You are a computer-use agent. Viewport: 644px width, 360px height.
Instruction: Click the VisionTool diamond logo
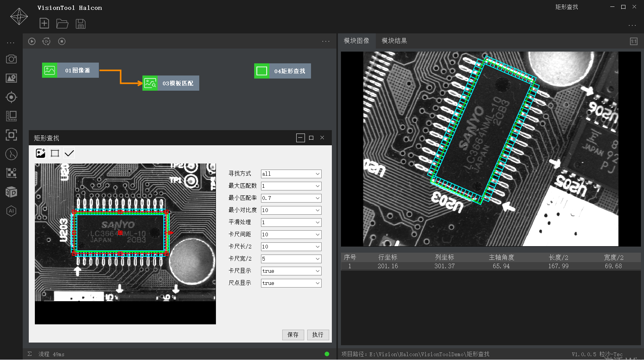coord(19,17)
